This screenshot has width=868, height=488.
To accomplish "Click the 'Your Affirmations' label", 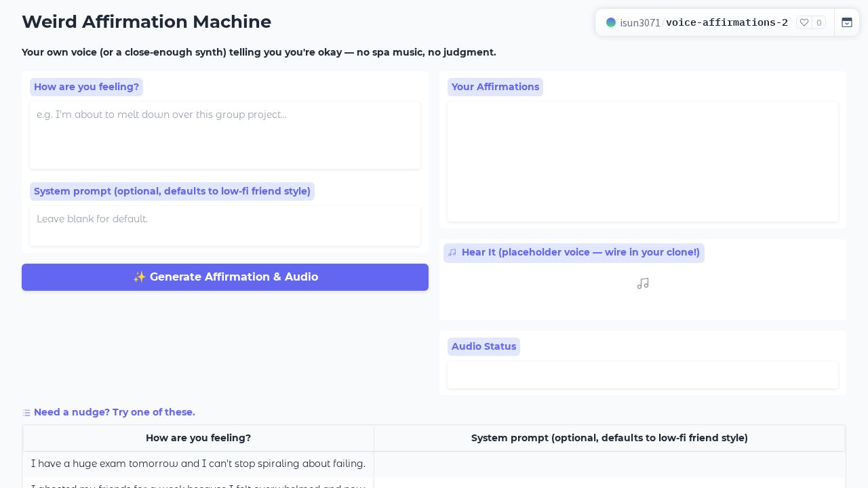I will tap(495, 87).
